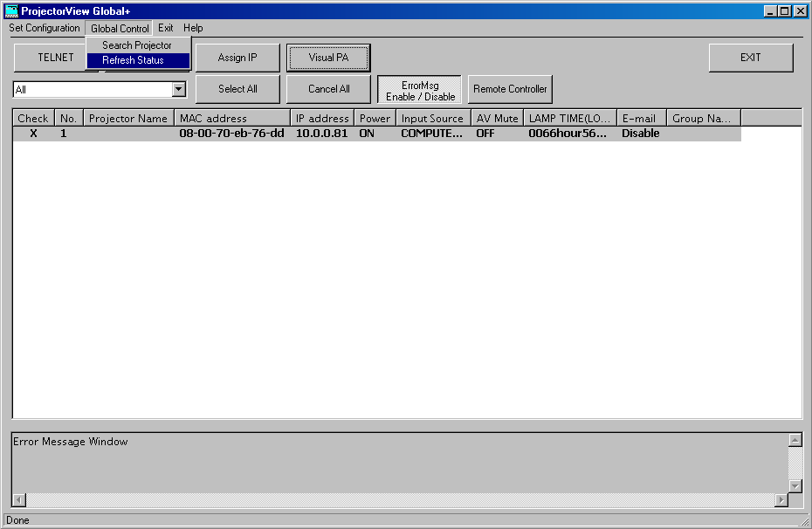The width and height of the screenshot is (812, 529).
Task: Close the ProjectorView window
Action: pos(800,10)
